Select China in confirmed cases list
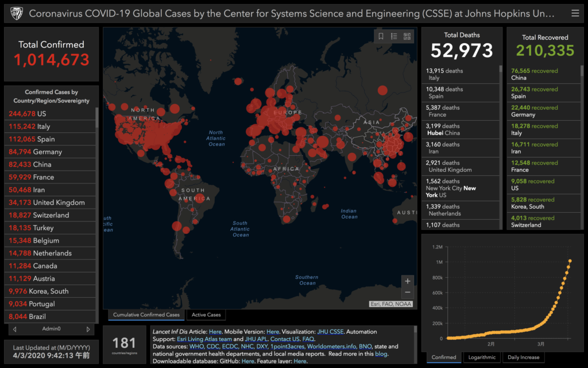588x368 pixels. coord(50,164)
